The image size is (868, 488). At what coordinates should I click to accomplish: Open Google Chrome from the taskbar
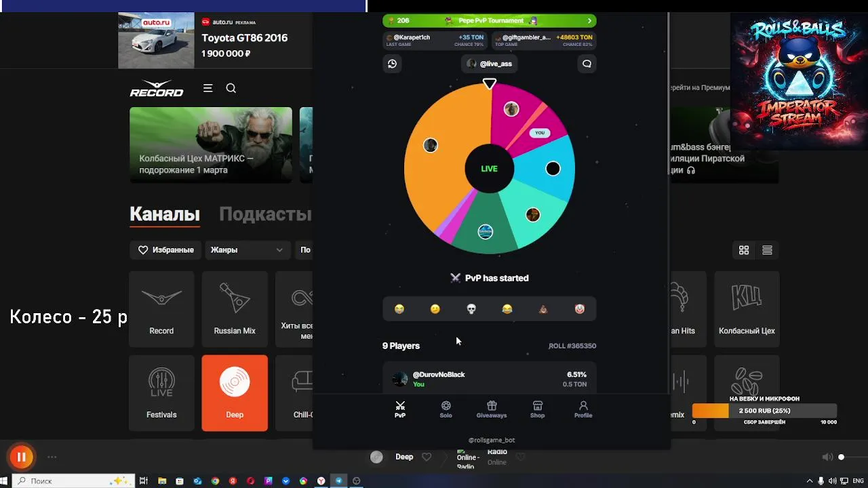215,481
